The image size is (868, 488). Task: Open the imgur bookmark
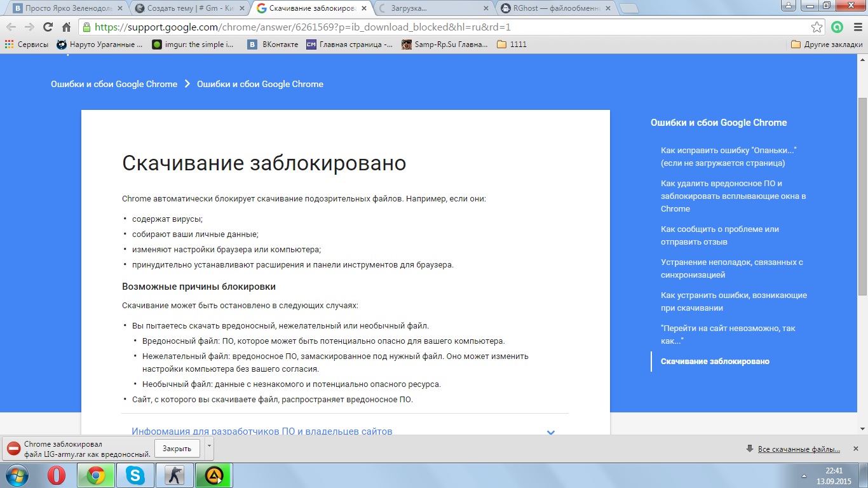click(193, 44)
